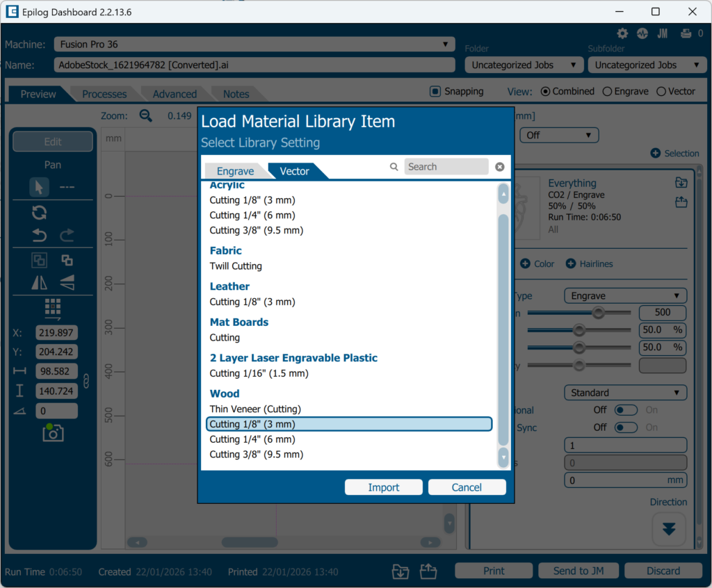Image resolution: width=712 pixels, height=588 pixels.
Task: Adjust the second 50.0 percent slider
Action: point(579,348)
